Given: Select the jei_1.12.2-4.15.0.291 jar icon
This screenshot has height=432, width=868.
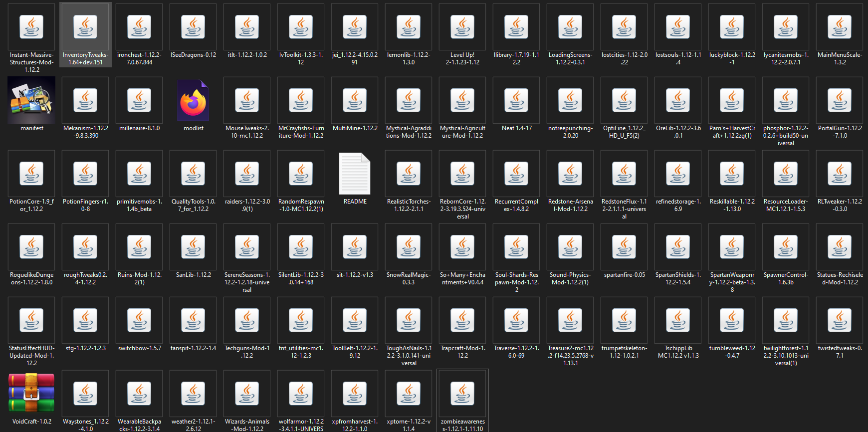Looking at the screenshot, I should coord(355,27).
